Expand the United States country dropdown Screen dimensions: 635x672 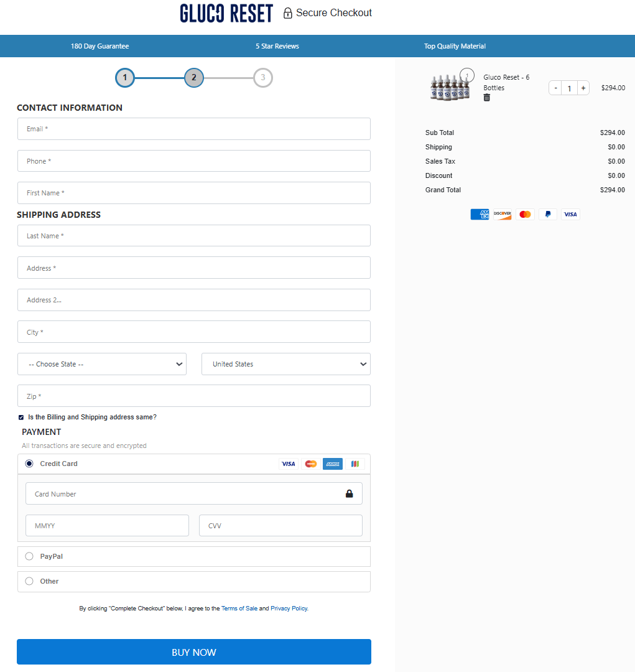tap(285, 364)
